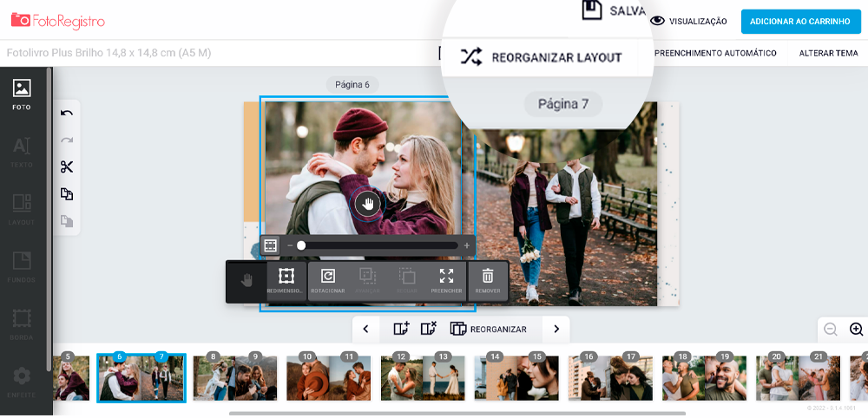Select the hand pan tool in photo toolbar
The width and height of the screenshot is (868, 418).
[x=247, y=282]
